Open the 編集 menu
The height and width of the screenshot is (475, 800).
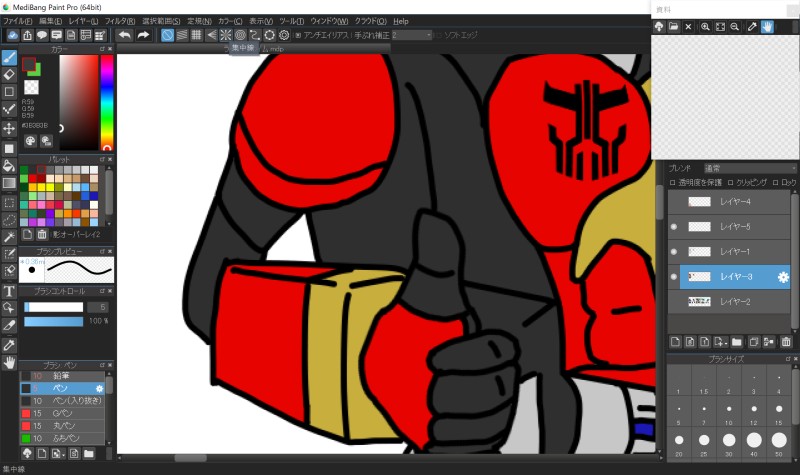pos(51,21)
